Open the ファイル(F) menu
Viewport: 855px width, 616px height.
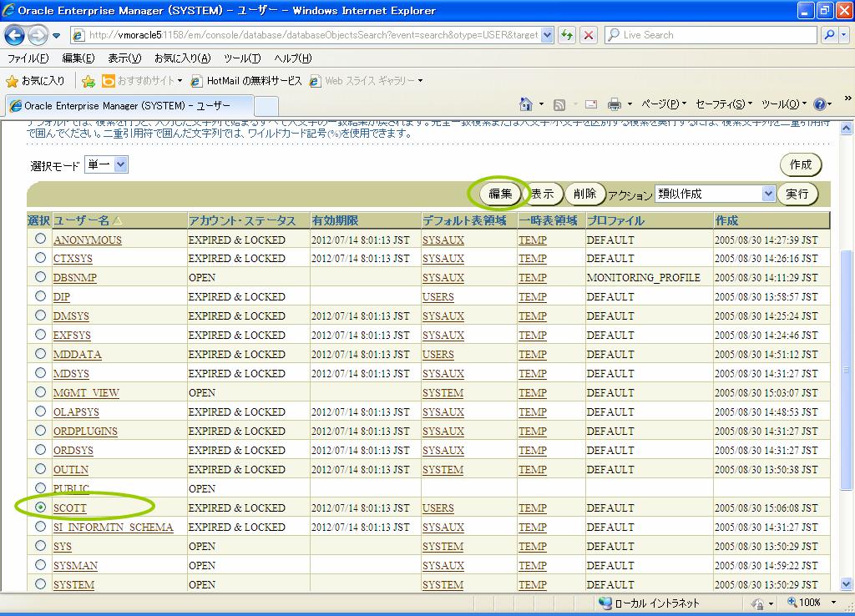pyautogui.click(x=28, y=58)
